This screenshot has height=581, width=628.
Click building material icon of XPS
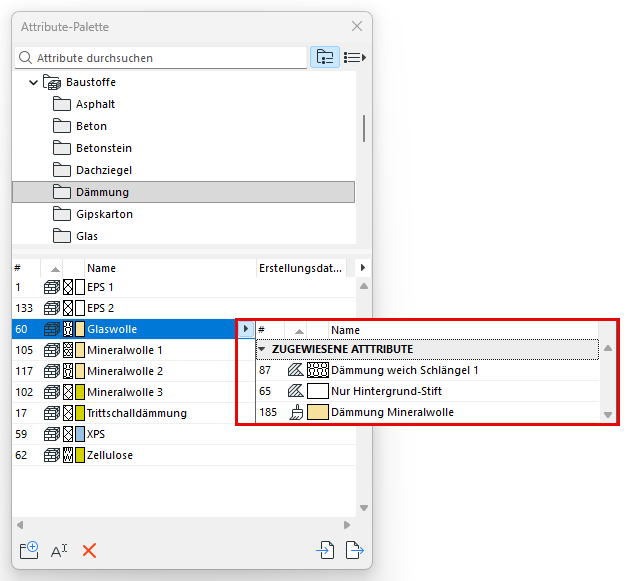point(52,434)
